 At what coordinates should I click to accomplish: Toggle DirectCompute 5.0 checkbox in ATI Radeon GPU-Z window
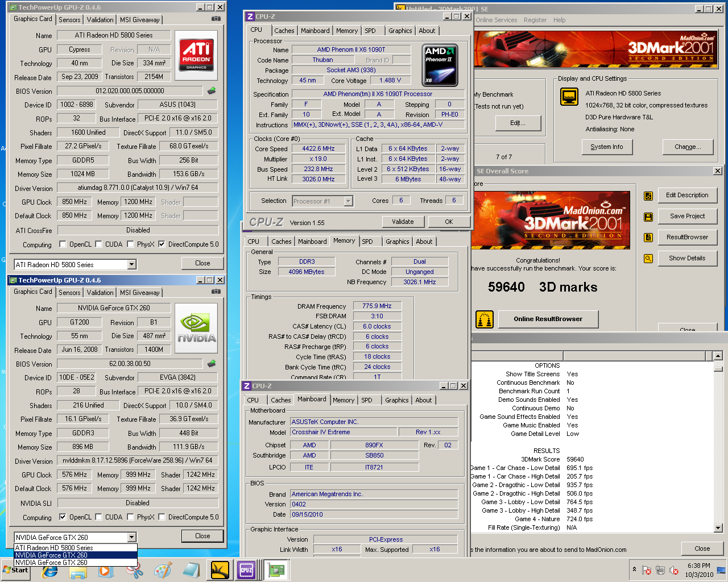(162, 244)
